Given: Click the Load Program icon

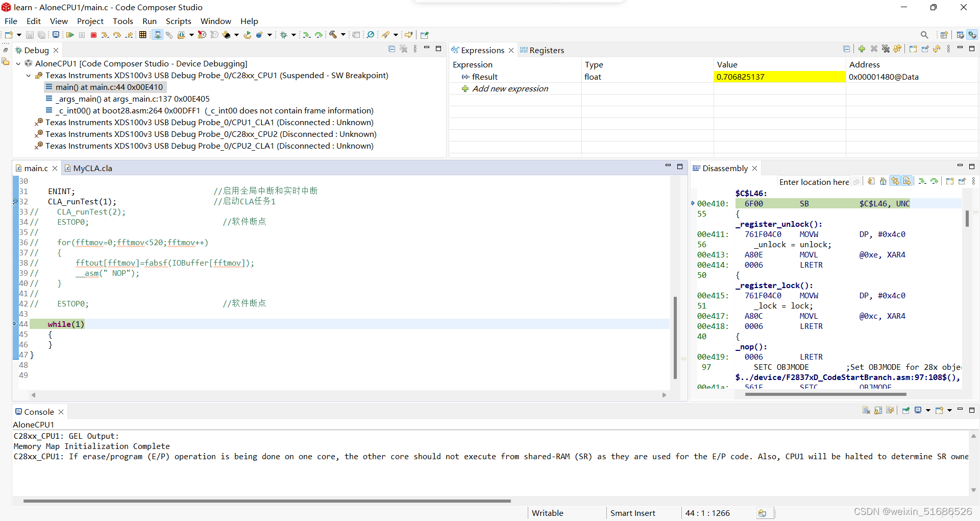Looking at the screenshot, I should [x=181, y=35].
